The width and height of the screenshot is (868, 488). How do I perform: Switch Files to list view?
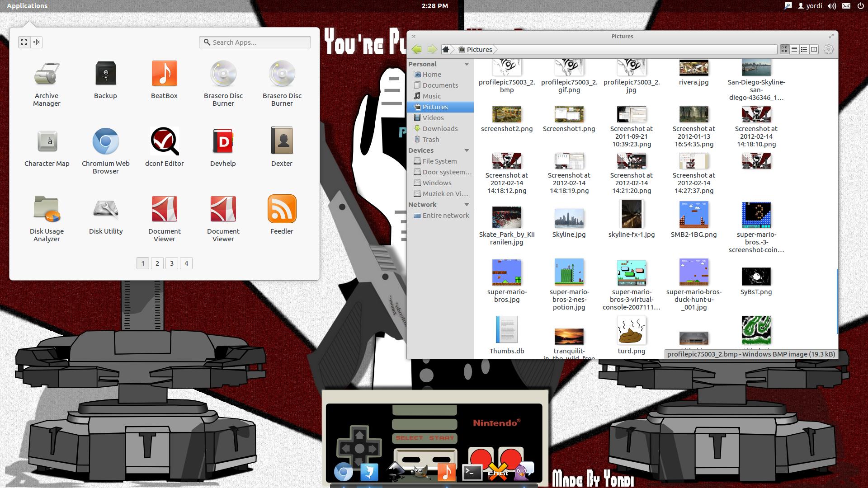click(794, 49)
